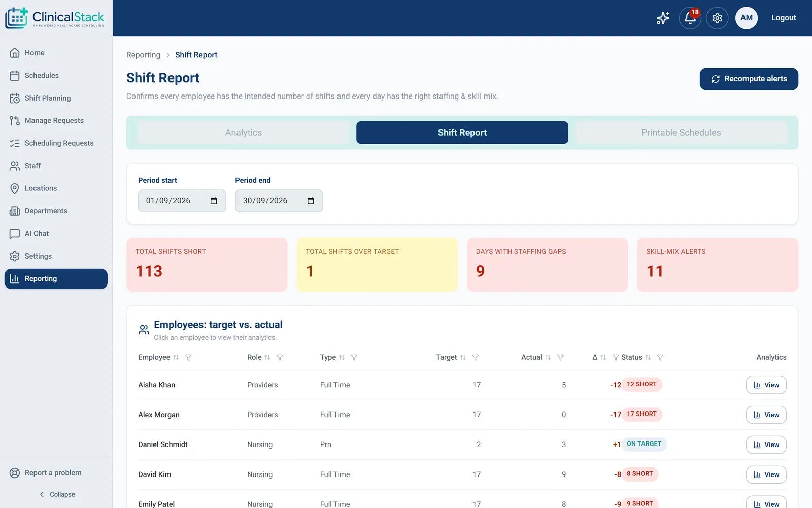812x508 pixels.
Task: Log out via Logout link
Action: tap(784, 18)
